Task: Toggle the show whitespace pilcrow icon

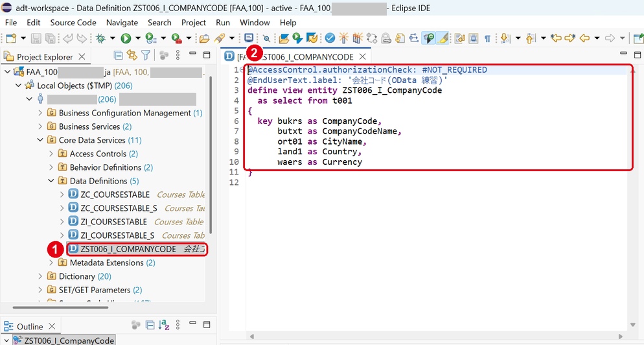Action: click(487, 38)
